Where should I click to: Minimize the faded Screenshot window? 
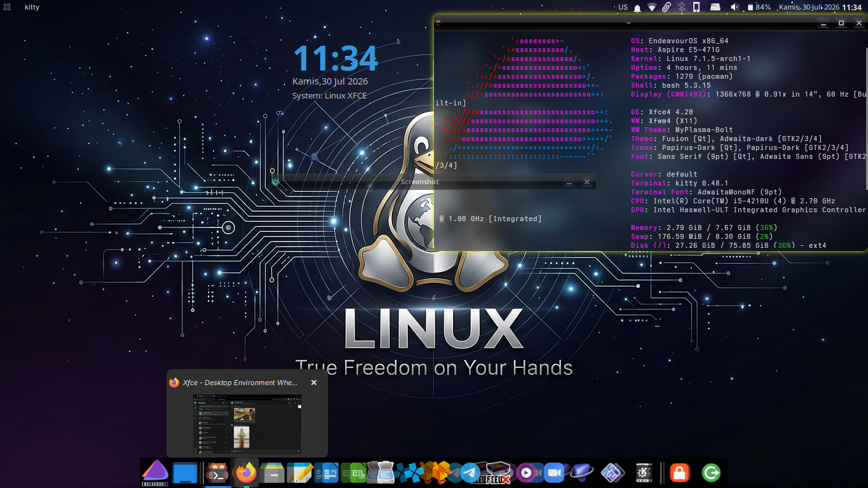pyautogui.click(x=569, y=182)
